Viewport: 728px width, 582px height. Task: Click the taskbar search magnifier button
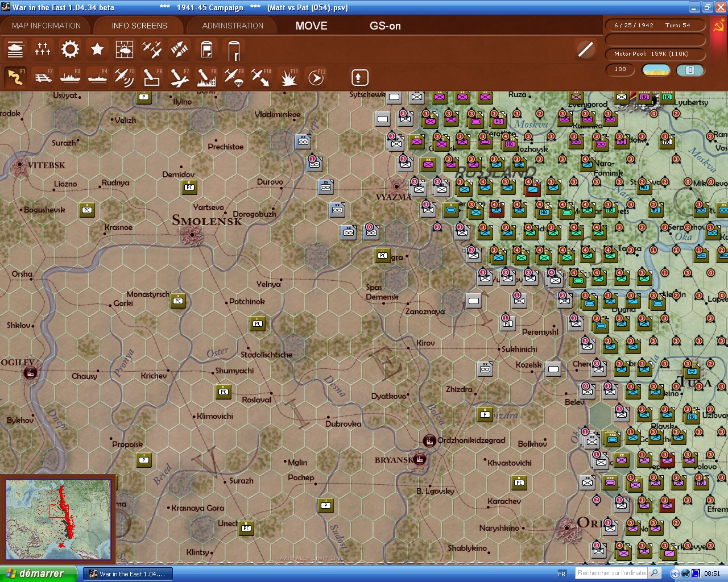[655, 573]
